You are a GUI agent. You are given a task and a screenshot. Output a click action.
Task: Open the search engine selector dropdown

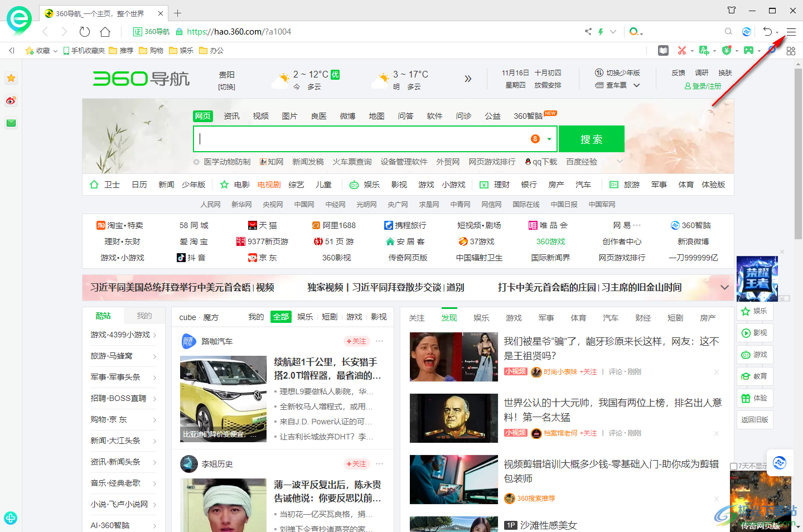(636, 32)
